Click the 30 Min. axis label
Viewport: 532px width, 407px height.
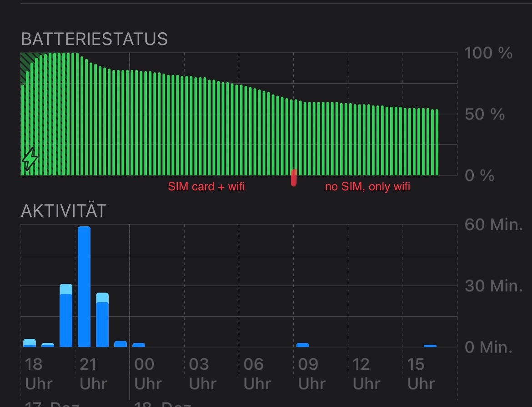[494, 286]
